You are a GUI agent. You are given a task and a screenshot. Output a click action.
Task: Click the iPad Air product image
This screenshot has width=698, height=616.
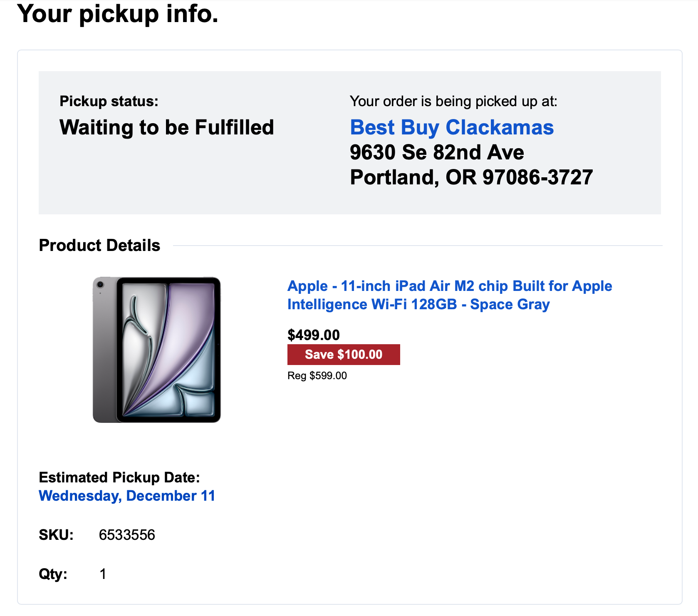pyautogui.click(x=157, y=350)
